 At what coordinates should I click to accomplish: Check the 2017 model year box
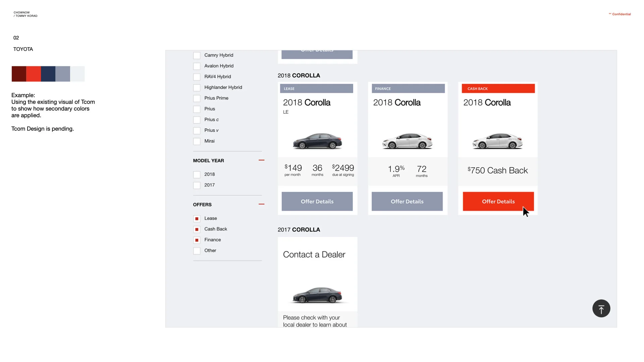[x=197, y=185]
